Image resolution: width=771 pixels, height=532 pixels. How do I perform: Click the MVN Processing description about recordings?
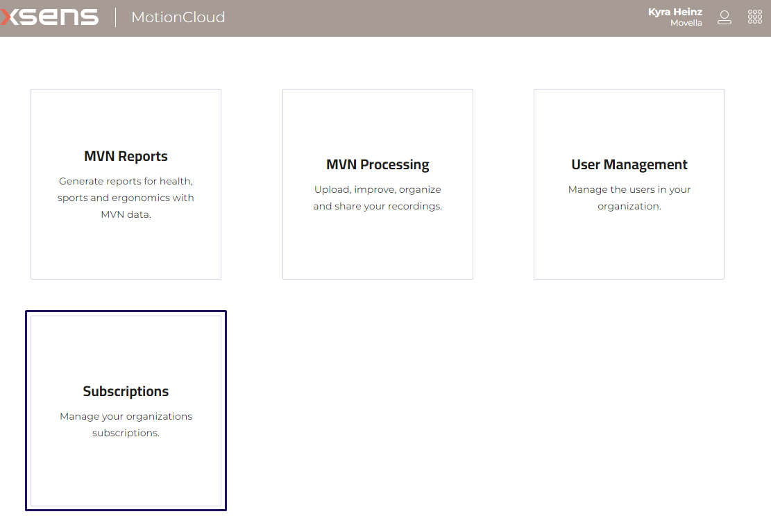[x=378, y=197]
